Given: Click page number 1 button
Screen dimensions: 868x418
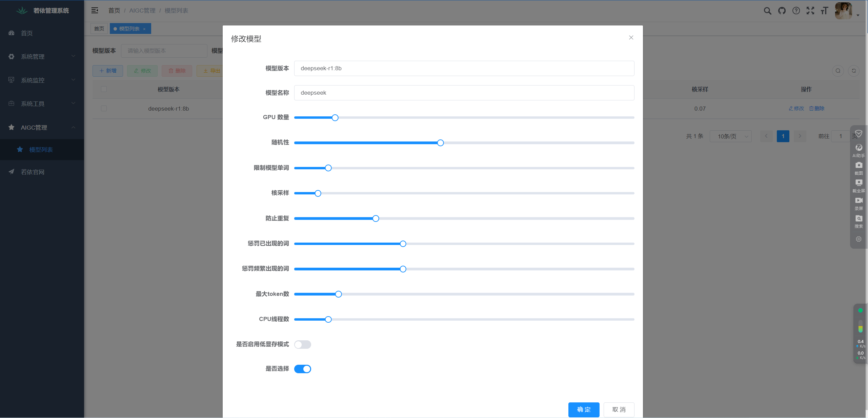Looking at the screenshot, I should [x=783, y=136].
